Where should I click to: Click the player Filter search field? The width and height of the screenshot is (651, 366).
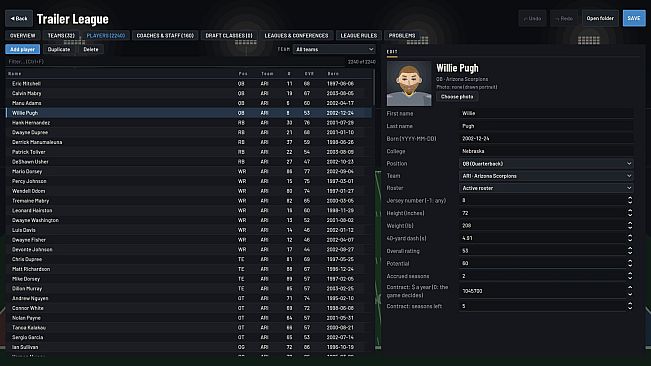pos(174,61)
